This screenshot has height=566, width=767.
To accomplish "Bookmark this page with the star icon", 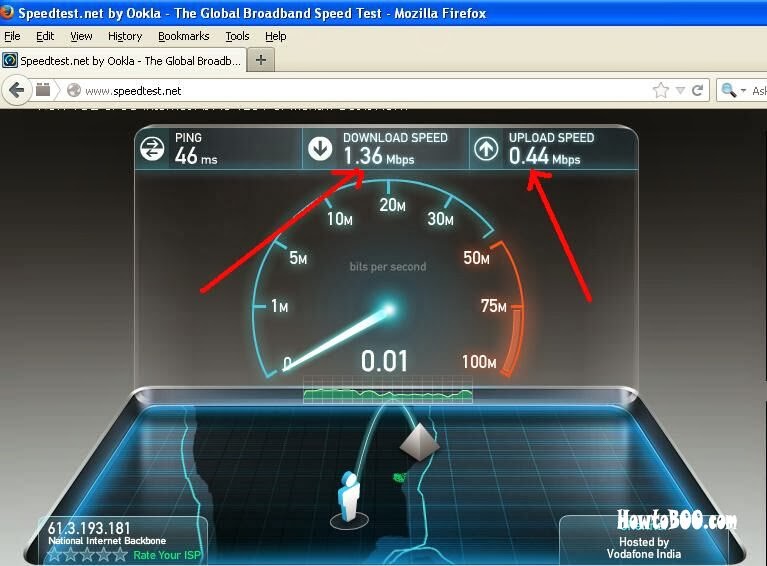I will 661,90.
